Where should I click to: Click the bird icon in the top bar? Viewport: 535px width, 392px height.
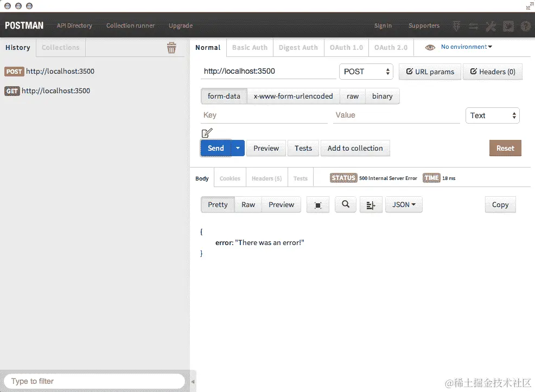[x=456, y=26]
